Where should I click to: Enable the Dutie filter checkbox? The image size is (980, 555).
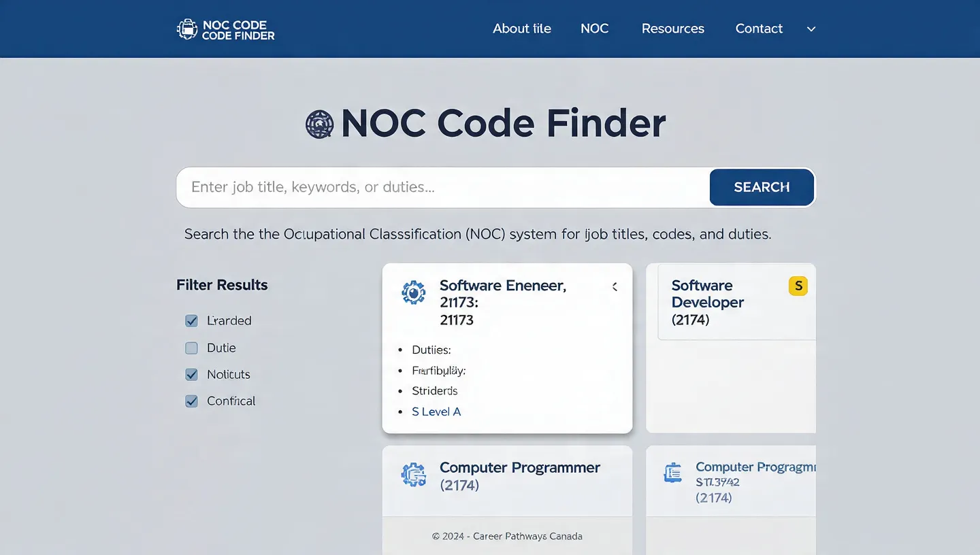click(x=192, y=348)
